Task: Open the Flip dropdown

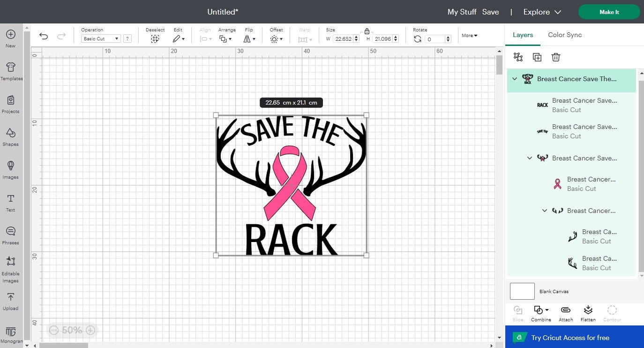Action: 250,39
